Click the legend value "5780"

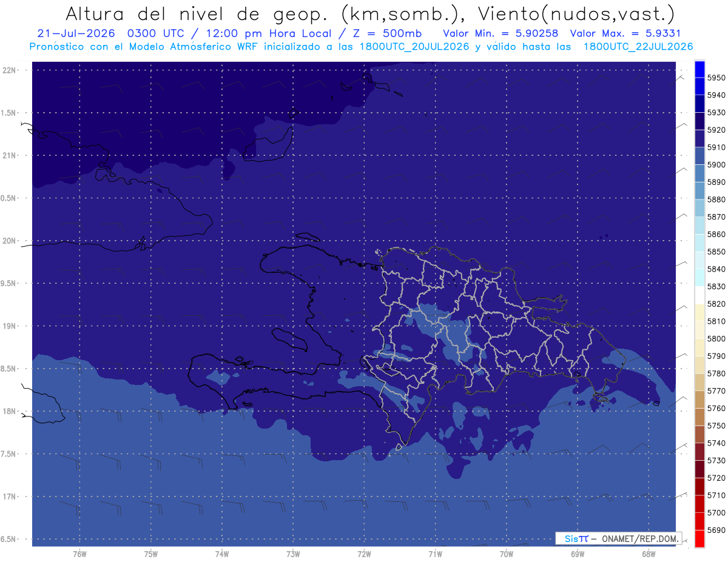(x=716, y=373)
